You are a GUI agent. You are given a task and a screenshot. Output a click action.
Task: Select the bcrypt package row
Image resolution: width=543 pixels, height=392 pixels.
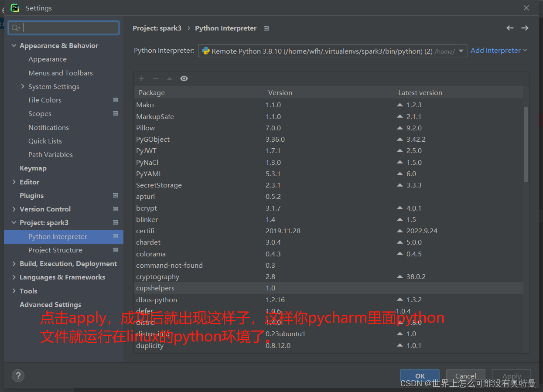point(329,208)
